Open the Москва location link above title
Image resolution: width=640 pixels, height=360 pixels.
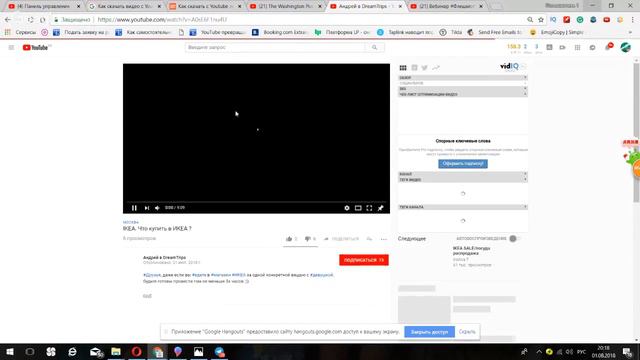[131, 222]
